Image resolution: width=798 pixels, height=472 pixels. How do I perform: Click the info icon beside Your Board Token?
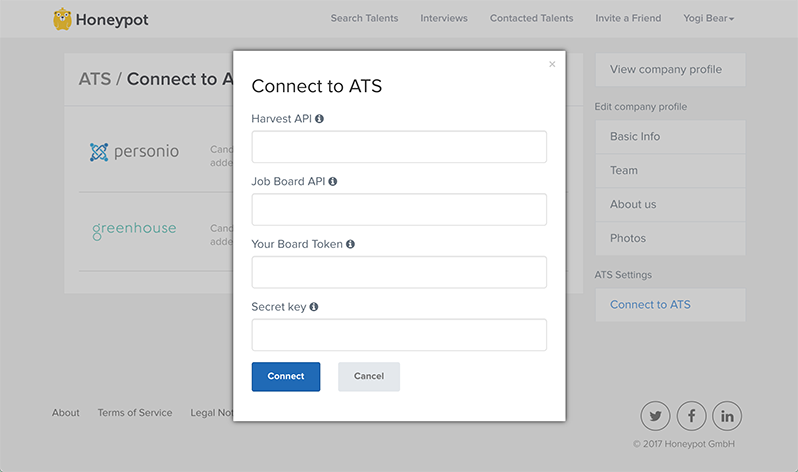(350, 244)
